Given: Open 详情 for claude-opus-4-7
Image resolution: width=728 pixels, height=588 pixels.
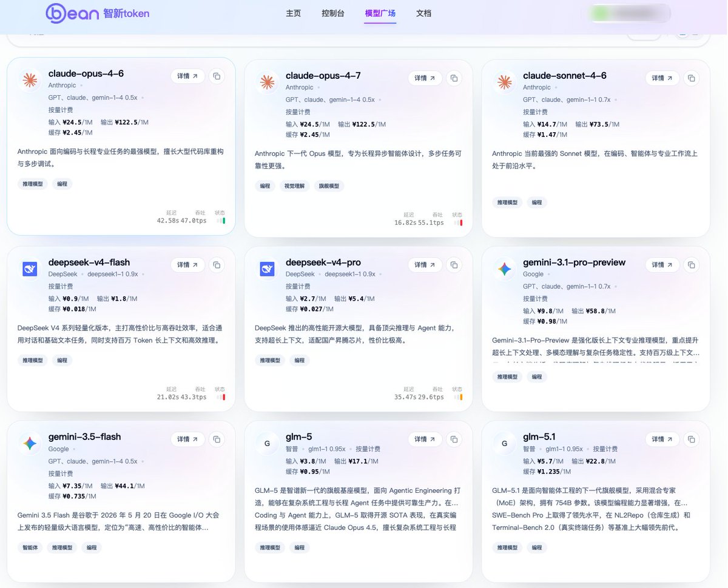Looking at the screenshot, I should pos(425,78).
